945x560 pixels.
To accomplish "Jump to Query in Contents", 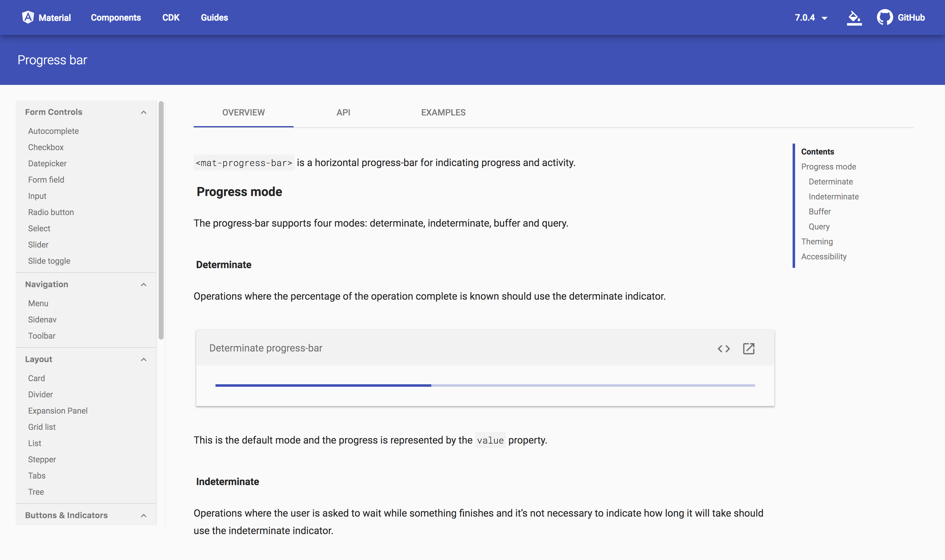I will click(x=819, y=226).
